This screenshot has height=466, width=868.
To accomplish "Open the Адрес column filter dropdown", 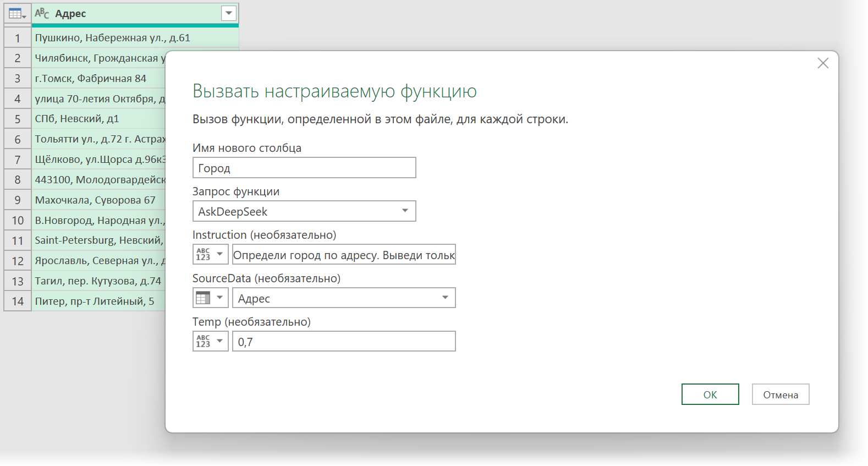I will coord(229,13).
